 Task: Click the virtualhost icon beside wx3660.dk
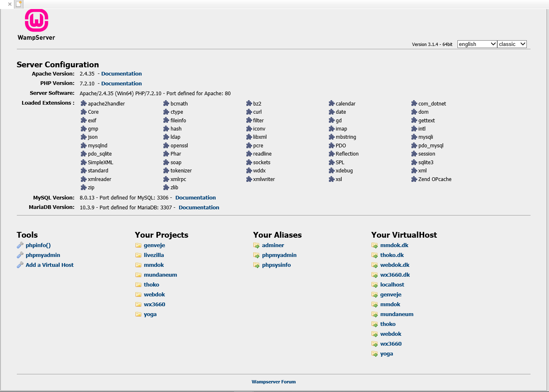tap(375, 275)
